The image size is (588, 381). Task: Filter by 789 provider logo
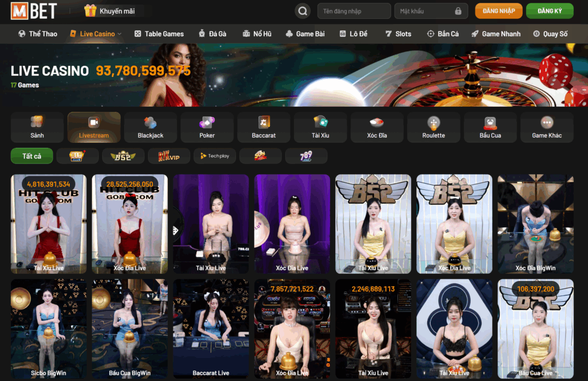[306, 156]
